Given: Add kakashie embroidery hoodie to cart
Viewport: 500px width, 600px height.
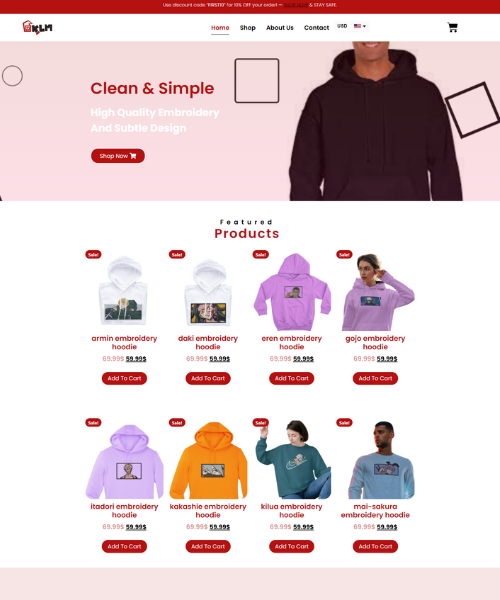Looking at the screenshot, I should pos(208,546).
